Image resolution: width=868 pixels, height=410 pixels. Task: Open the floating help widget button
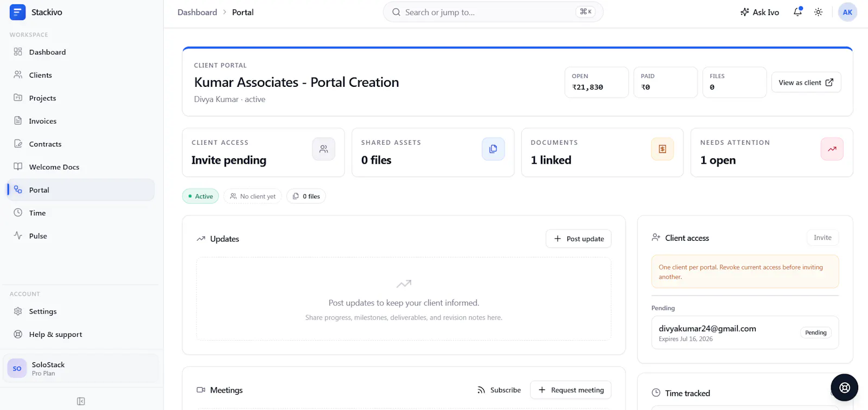pos(844,387)
